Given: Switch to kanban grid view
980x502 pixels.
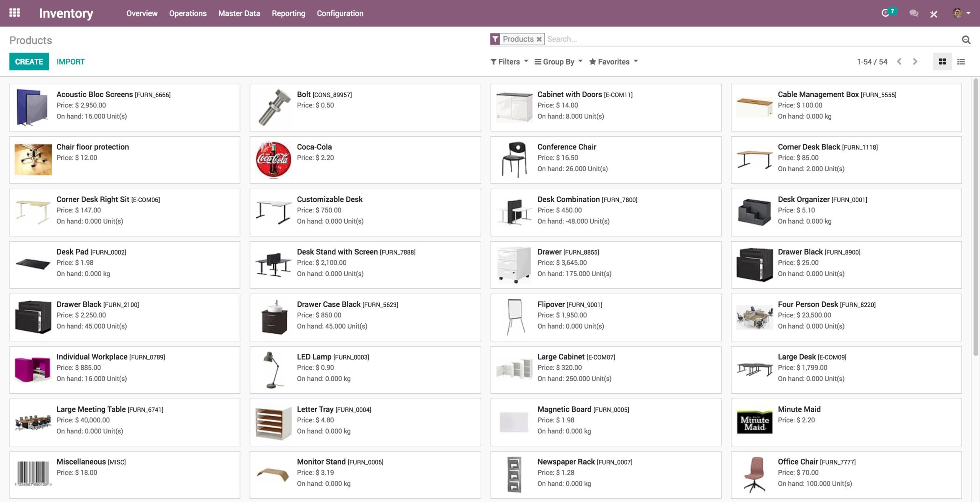Looking at the screenshot, I should coord(943,62).
